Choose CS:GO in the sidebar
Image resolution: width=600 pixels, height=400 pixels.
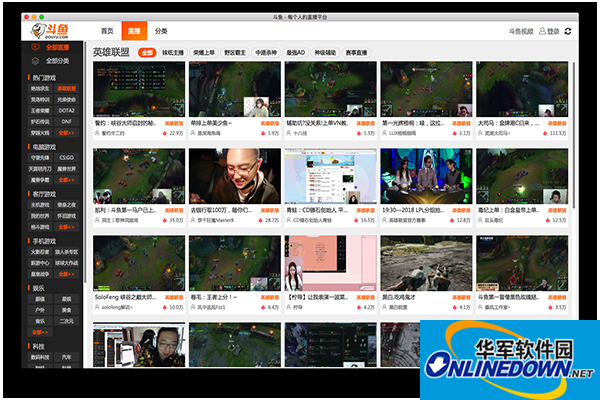[67, 158]
